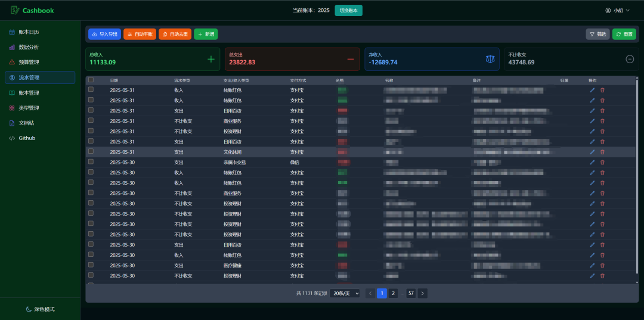Toggle the select-all checkbox in table header
The width and height of the screenshot is (644, 320).
(91, 80)
